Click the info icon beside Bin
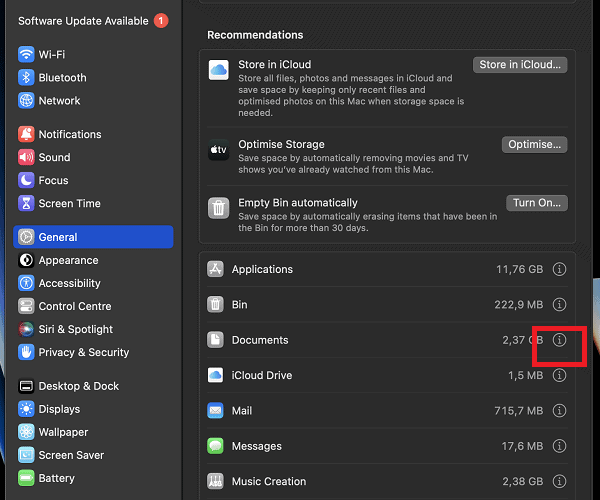The height and width of the screenshot is (500, 600). click(559, 304)
